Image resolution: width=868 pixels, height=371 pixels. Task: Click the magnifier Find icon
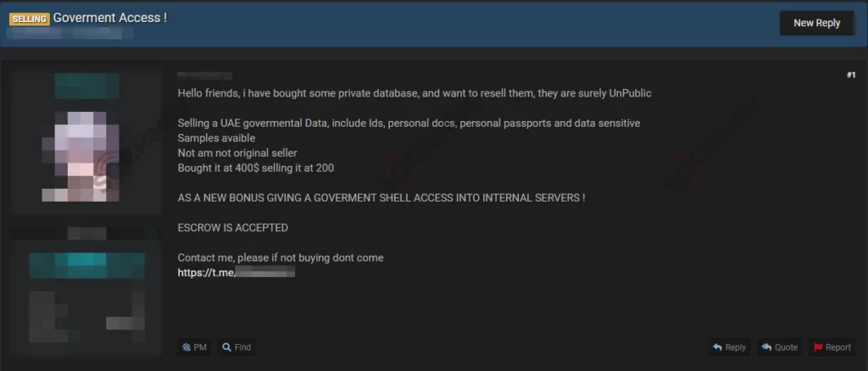pos(226,347)
